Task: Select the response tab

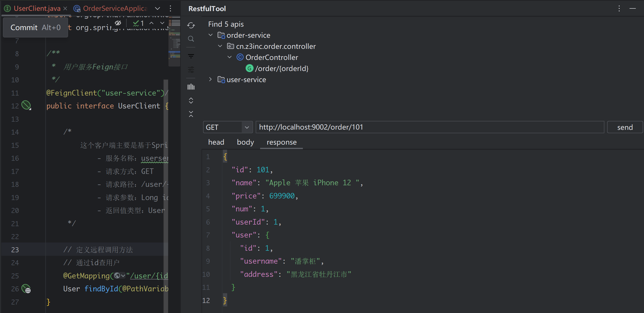Action: pyautogui.click(x=282, y=142)
